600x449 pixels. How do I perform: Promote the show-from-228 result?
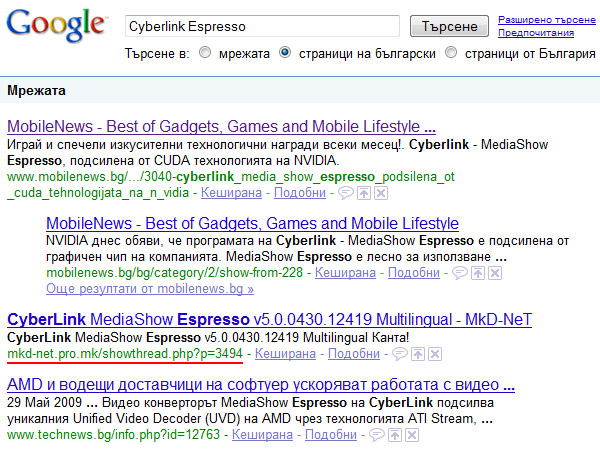click(x=478, y=273)
